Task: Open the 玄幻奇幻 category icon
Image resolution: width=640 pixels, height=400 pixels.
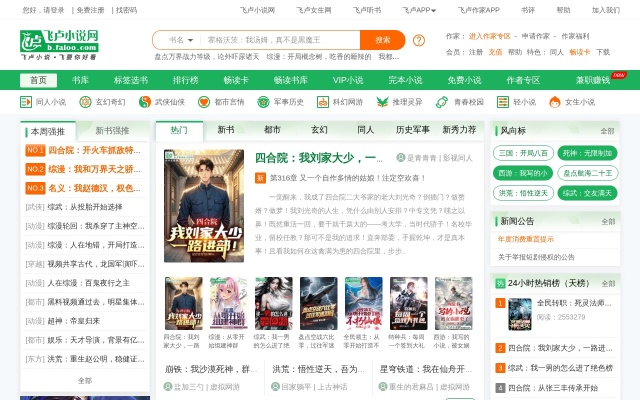Action: pos(85,102)
